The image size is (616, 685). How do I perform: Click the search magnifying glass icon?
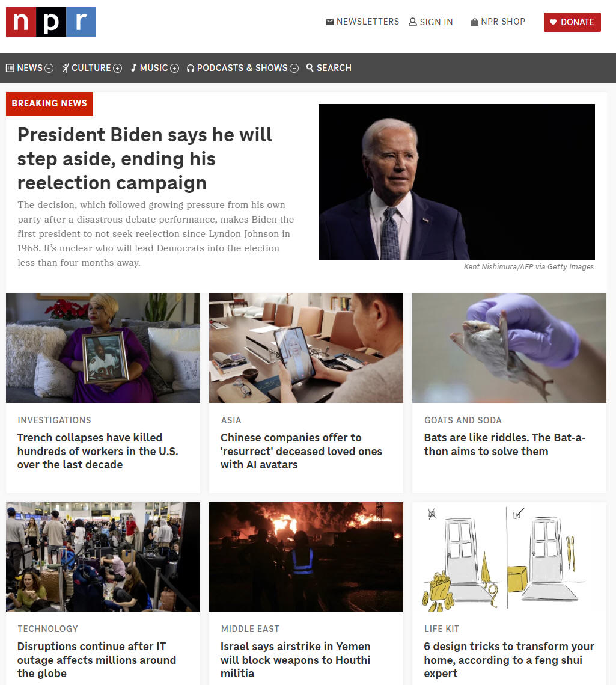(x=310, y=68)
